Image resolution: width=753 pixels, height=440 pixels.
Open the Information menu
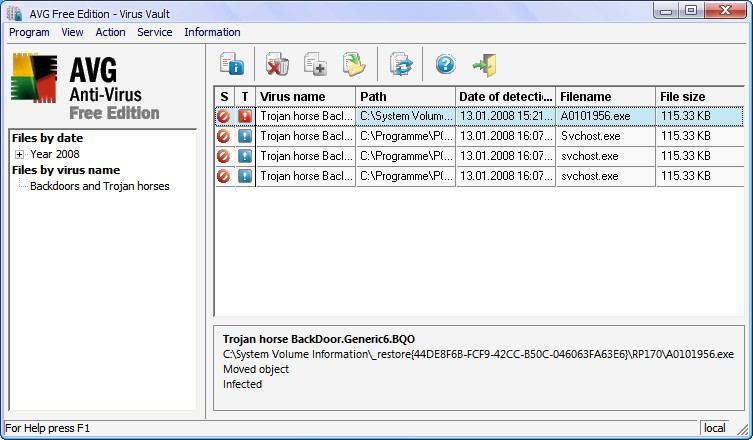click(x=212, y=32)
